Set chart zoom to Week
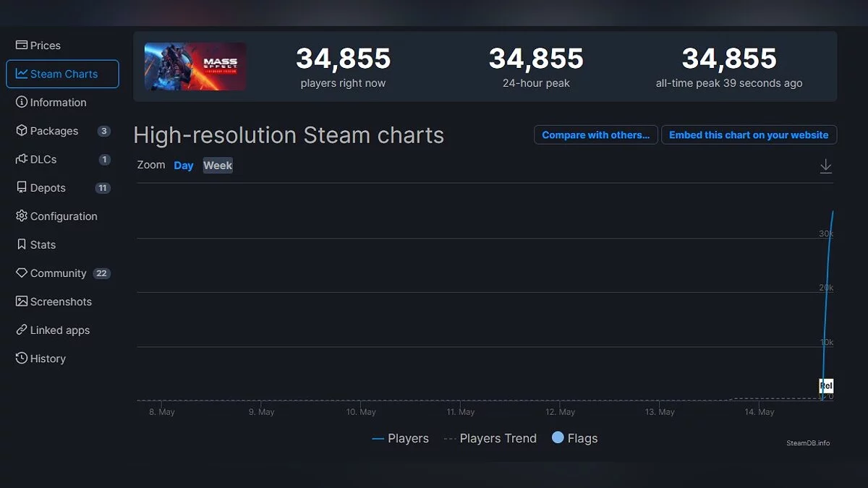 [218, 166]
